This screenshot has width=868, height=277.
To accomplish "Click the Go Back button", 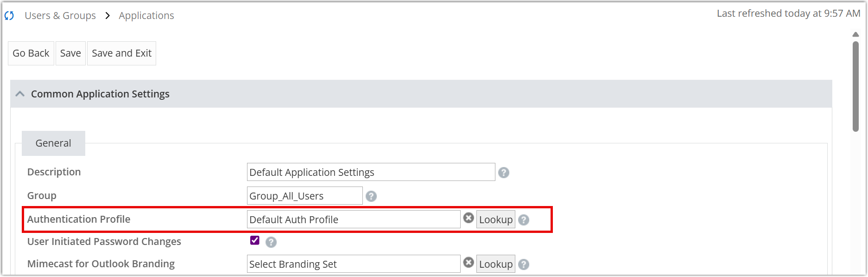I will click(31, 53).
